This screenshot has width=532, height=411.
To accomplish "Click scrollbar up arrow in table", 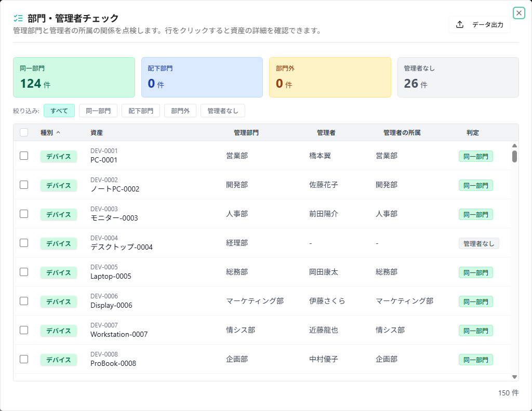I will pyautogui.click(x=514, y=145).
